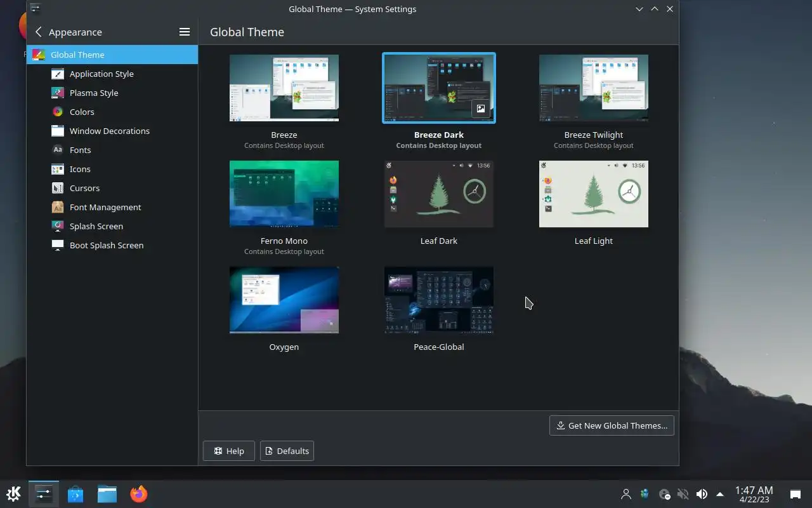
Task: Click the muted notifications tray icon
Action: [x=683, y=494]
